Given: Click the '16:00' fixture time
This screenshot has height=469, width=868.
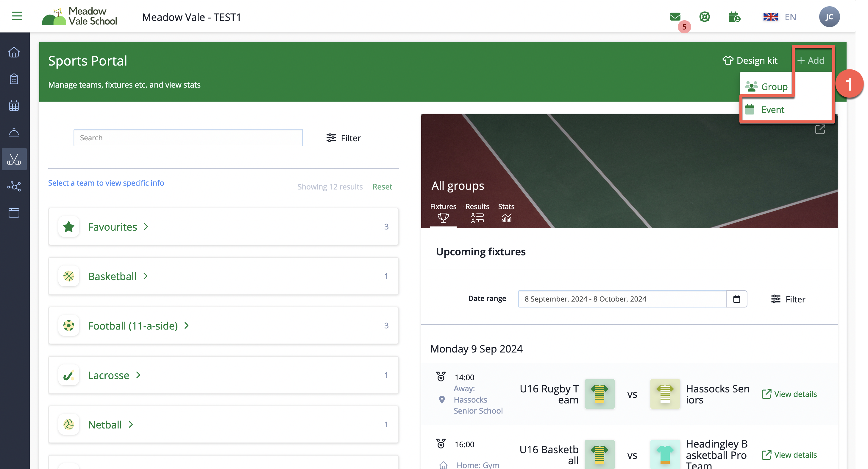Looking at the screenshot, I should point(464,444).
